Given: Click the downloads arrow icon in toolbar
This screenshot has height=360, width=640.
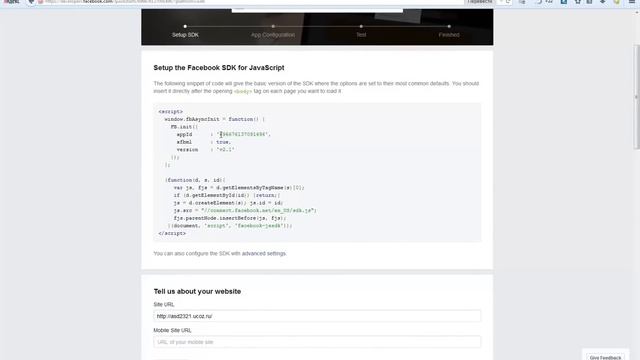Looking at the screenshot, I should [602, 2].
